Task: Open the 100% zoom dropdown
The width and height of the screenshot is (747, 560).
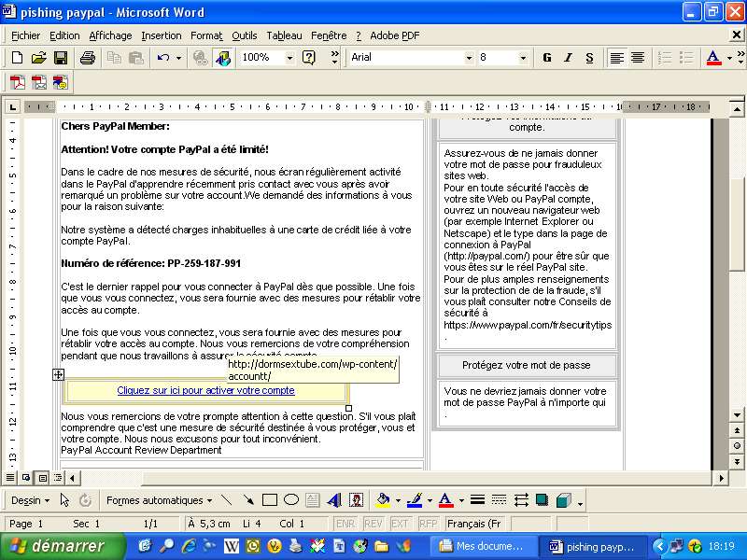Action: [289, 58]
